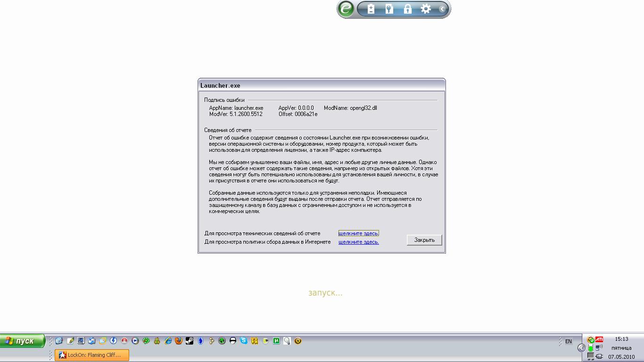This screenshot has width=644, height=362.
Task: Click the green battery level tray icon
Action: click(x=591, y=348)
